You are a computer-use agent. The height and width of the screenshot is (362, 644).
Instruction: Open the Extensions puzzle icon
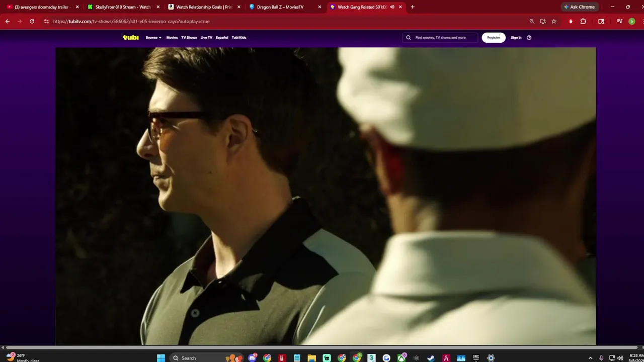point(583,22)
